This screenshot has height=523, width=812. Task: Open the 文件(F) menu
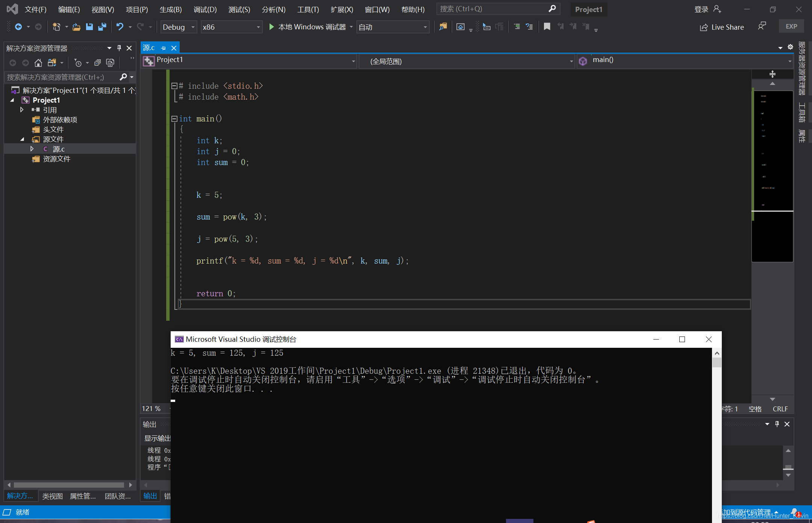point(36,9)
